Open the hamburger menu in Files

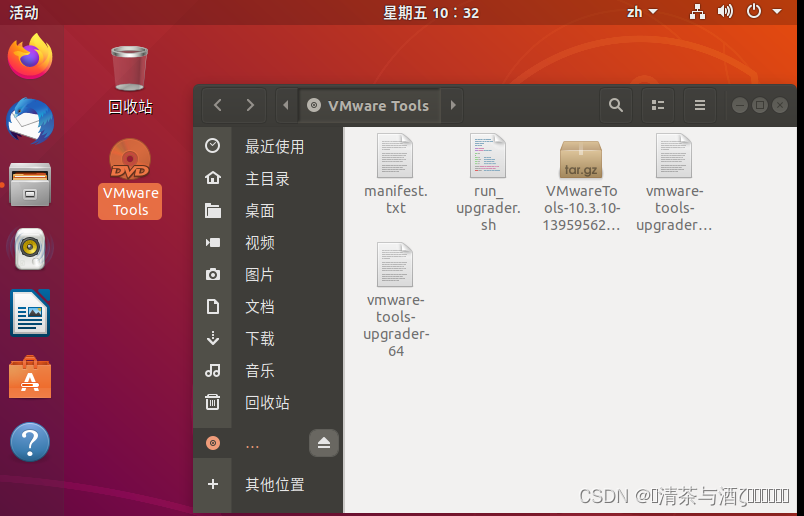(x=700, y=105)
